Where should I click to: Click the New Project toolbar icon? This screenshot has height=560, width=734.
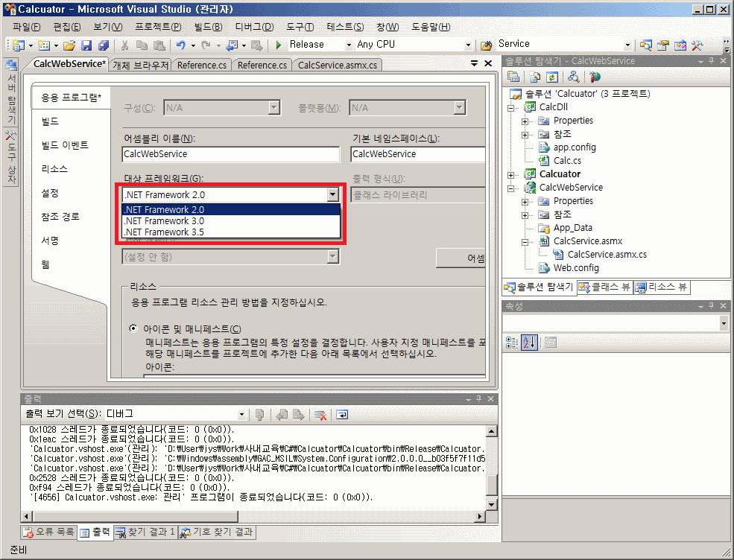point(19,45)
